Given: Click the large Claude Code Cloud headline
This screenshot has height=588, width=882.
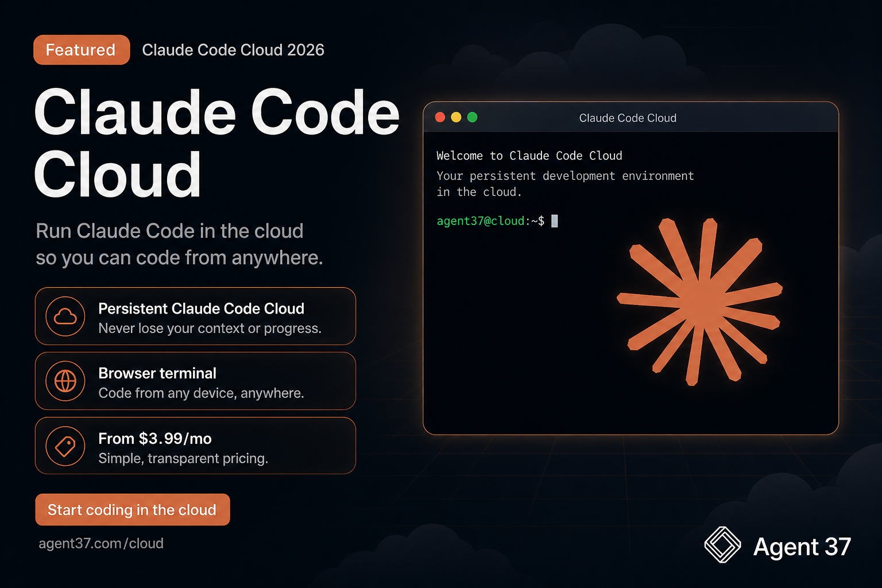Looking at the screenshot, I should pyautogui.click(x=216, y=144).
